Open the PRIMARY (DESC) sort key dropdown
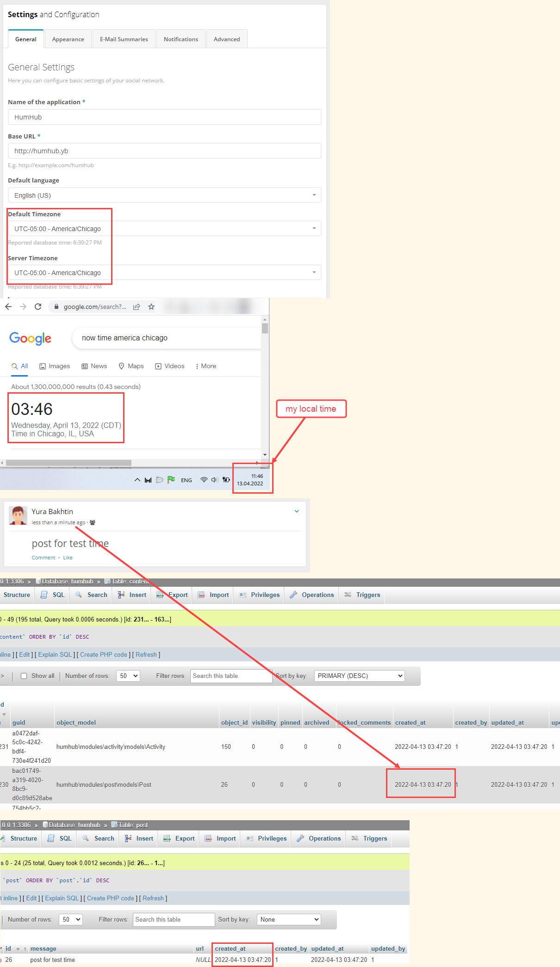The width and height of the screenshot is (560, 967). point(360,676)
